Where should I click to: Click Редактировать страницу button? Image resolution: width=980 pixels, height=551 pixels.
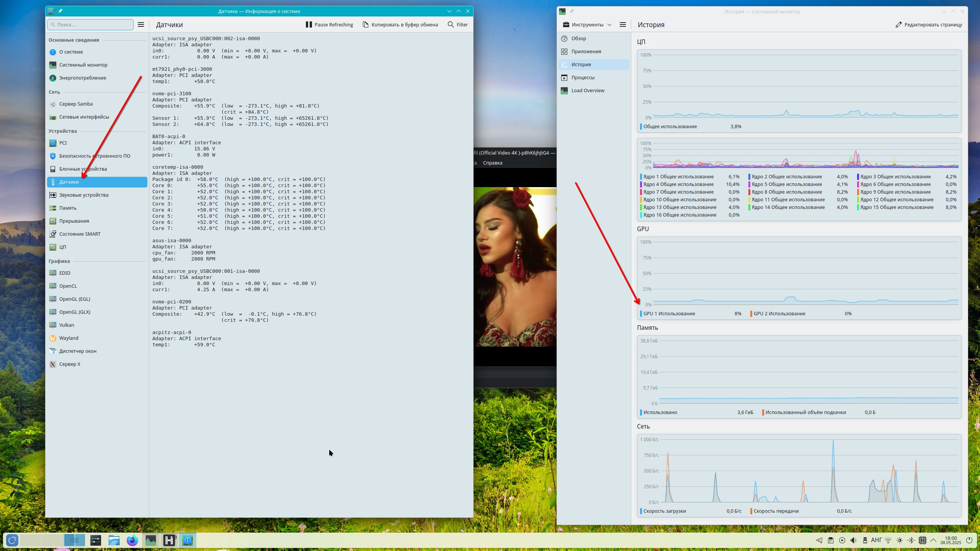click(929, 24)
